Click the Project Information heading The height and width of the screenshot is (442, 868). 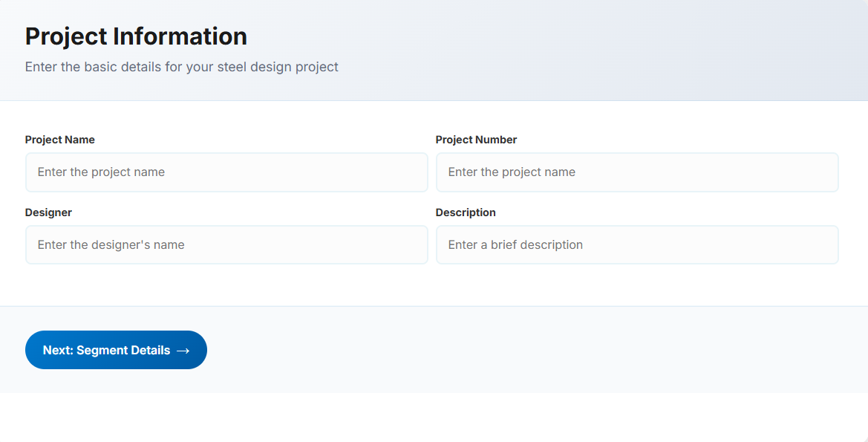pos(137,36)
